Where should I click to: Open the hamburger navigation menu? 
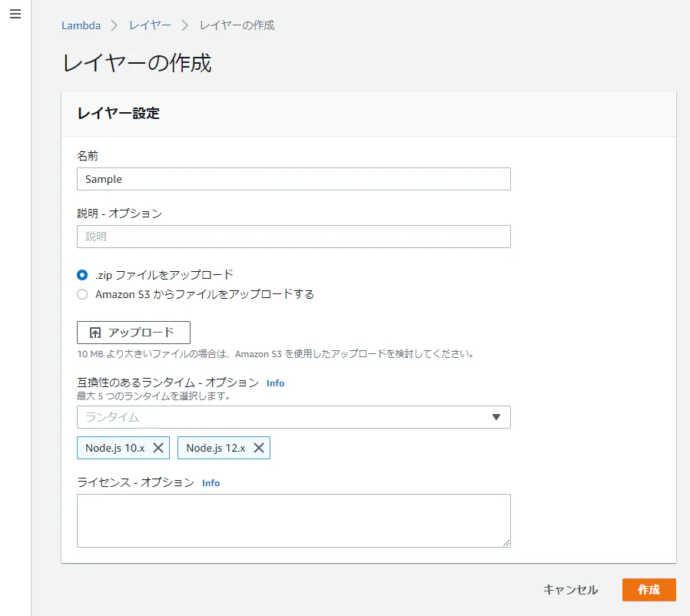coord(15,14)
